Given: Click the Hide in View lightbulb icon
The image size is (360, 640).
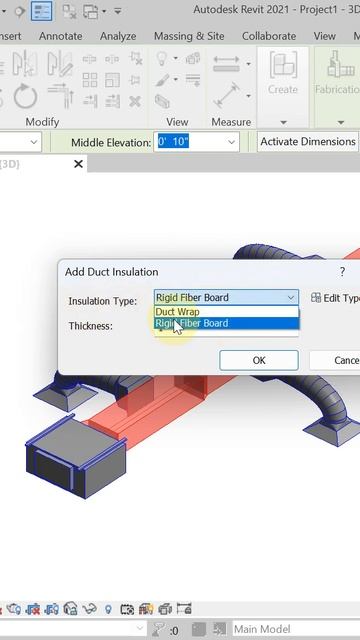Looking at the screenshot, I should [162, 59].
